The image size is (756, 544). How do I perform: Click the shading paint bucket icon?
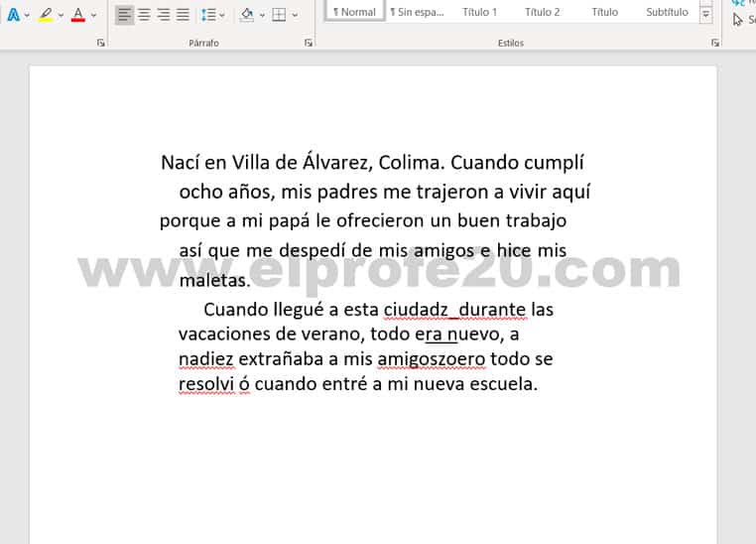(246, 15)
